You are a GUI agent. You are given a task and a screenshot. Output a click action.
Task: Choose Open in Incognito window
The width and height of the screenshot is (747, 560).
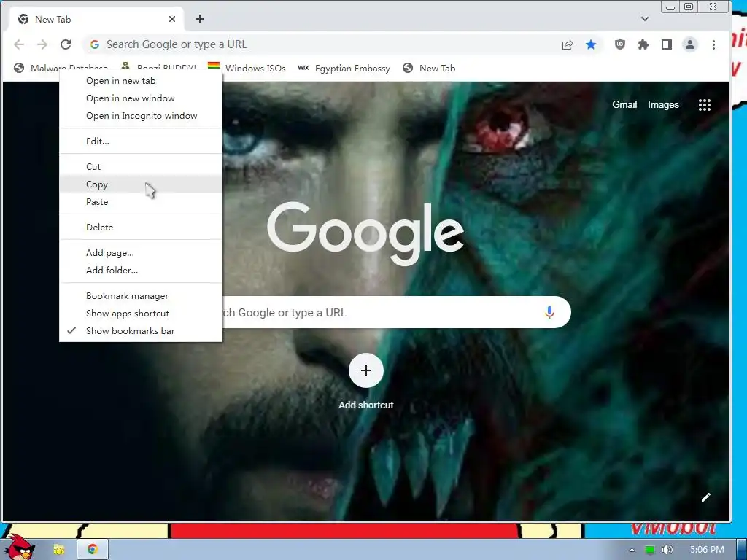tap(141, 116)
